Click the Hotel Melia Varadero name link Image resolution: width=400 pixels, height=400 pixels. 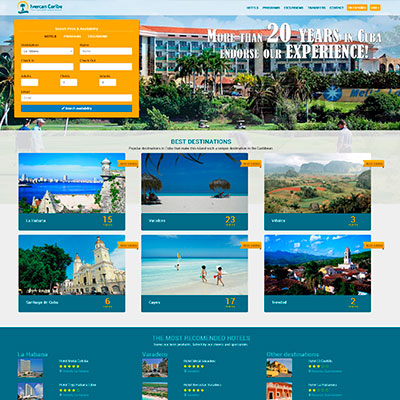tap(199, 361)
